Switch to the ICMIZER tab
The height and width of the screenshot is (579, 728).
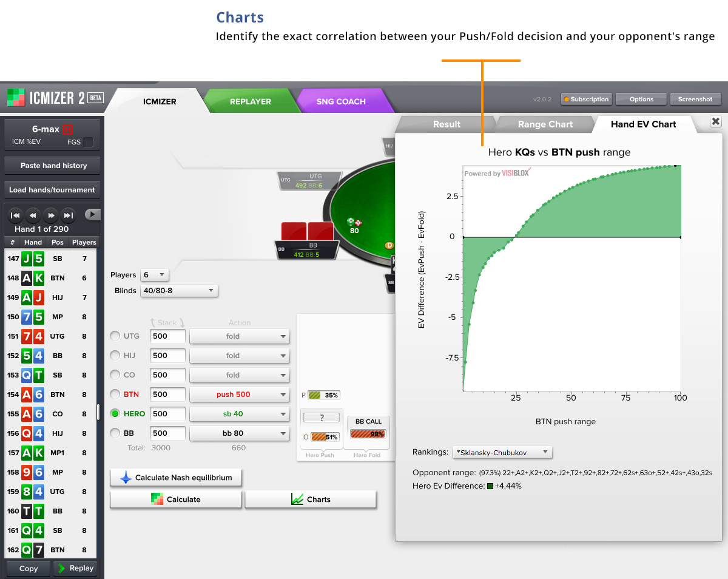[160, 101]
